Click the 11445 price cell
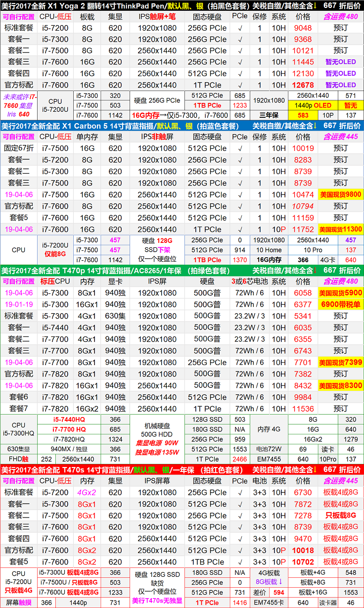Viewport: 364px width, 608px height. coord(303,62)
